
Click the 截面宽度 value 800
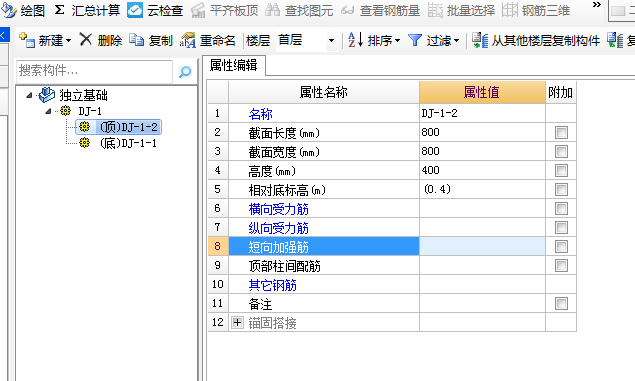pyautogui.click(x=482, y=151)
